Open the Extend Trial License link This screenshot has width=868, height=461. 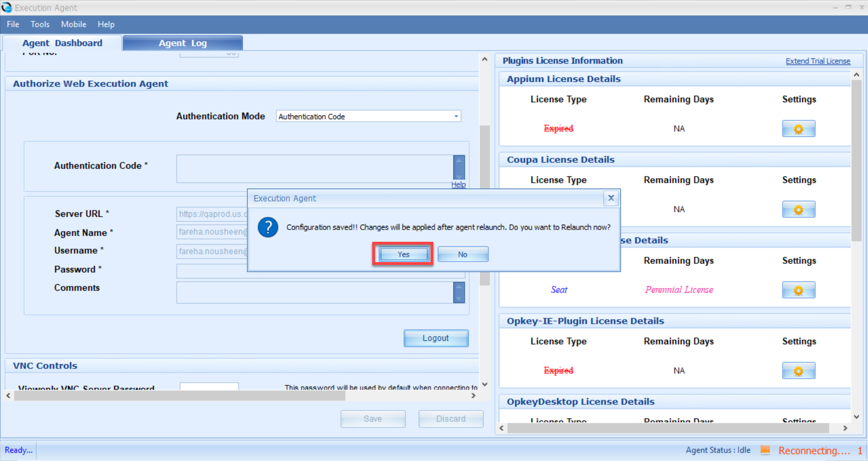pyautogui.click(x=818, y=61)
